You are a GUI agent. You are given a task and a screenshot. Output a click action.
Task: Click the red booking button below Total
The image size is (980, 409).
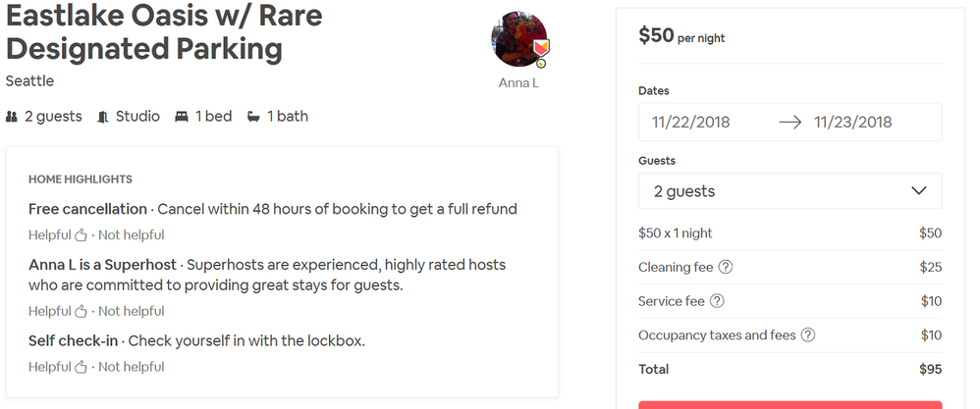[789, 404]
